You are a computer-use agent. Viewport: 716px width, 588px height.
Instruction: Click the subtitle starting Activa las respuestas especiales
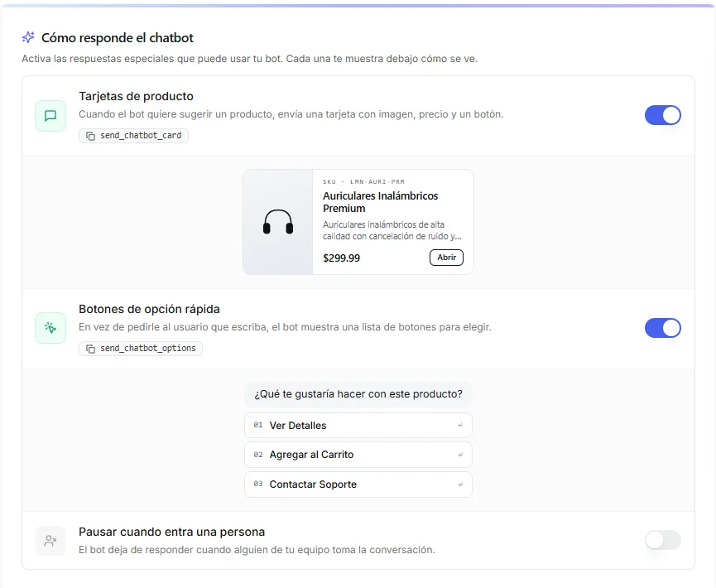(249, 59)
